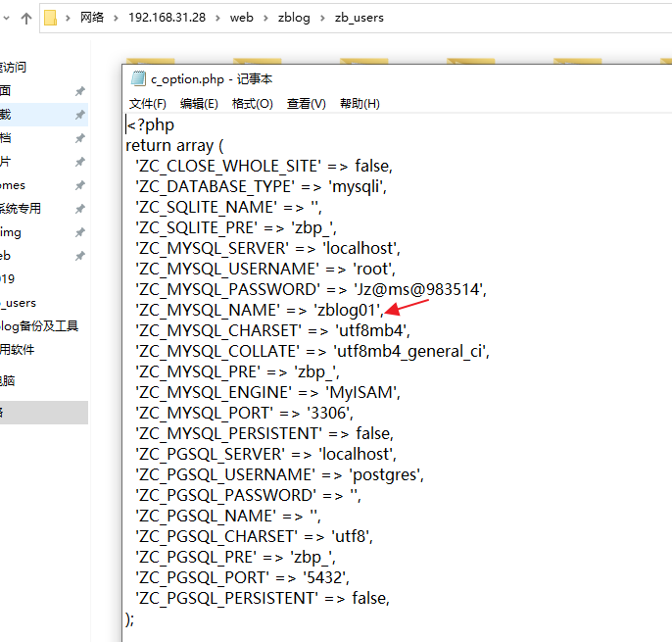Click pin icon beside 片 item

click(80, 162)
